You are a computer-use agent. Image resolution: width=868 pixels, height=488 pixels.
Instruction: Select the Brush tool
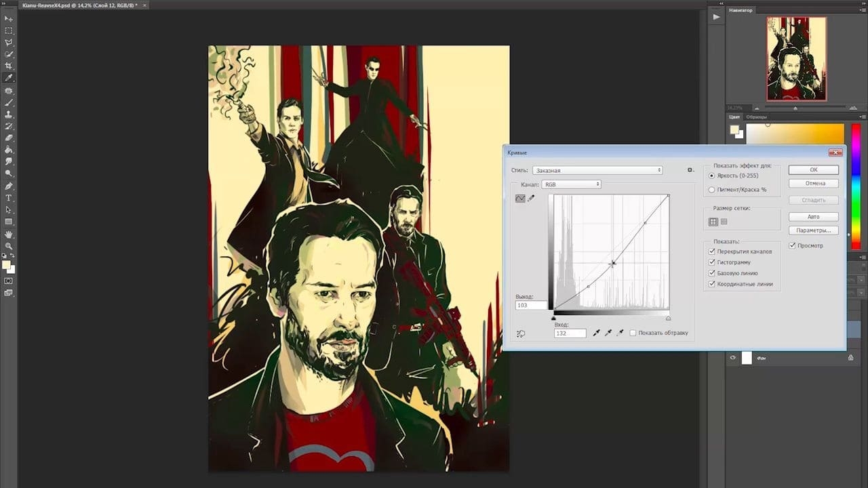tap(9, 102)
